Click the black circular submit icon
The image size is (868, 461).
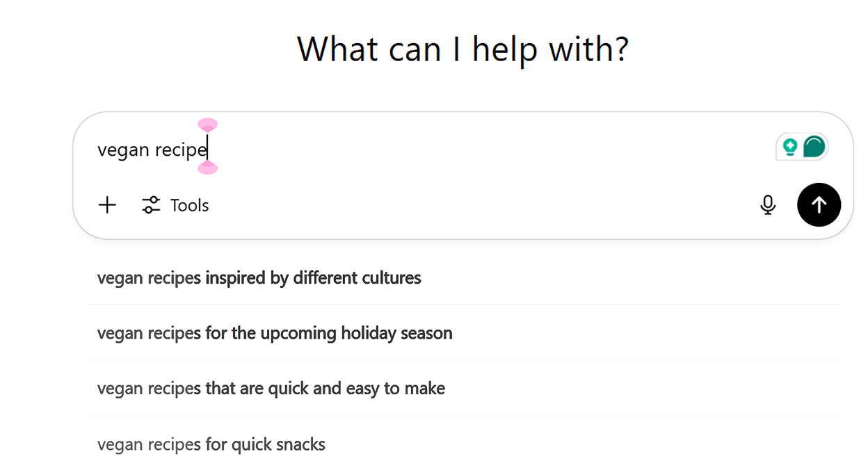[819, 204]
